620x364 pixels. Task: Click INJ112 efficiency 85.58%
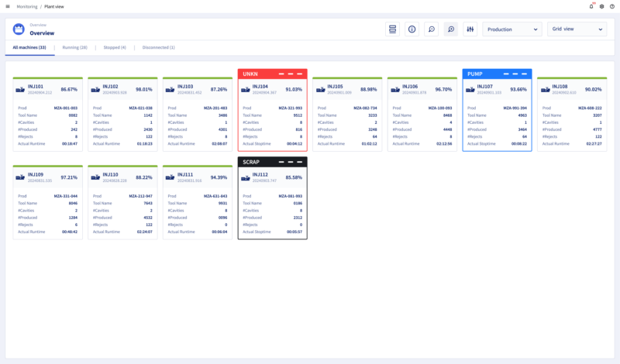[294, 178]
